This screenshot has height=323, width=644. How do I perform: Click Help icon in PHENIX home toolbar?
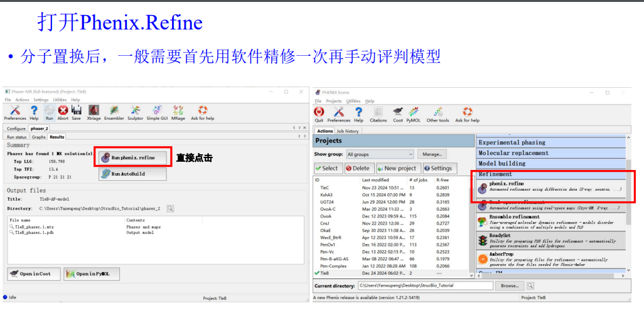tap(358, 115)
